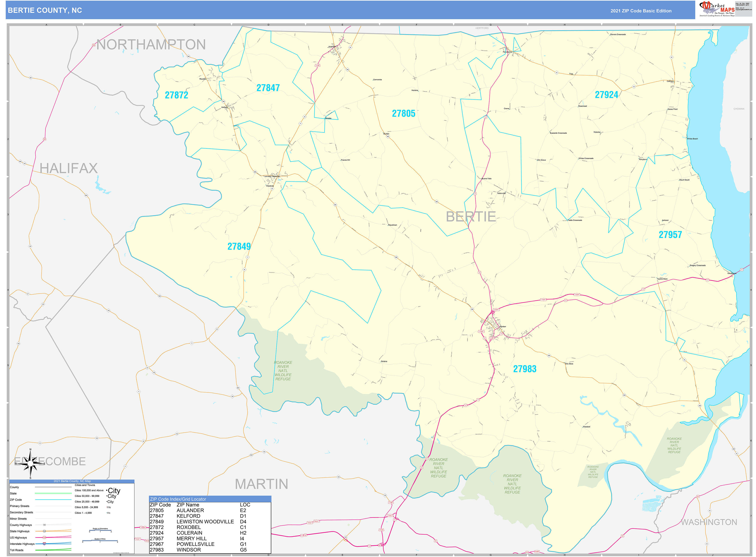
Task: Click the BERTIE COUNTY, NC title text
Action: pyautogui.click(x=45, y=10)
